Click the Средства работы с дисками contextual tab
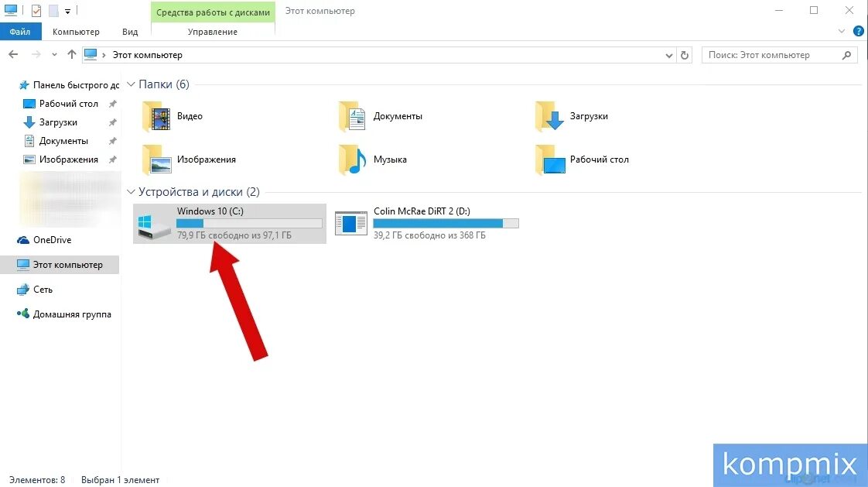The width and height of the screenshot is (868, 487). tap(213, 12)
